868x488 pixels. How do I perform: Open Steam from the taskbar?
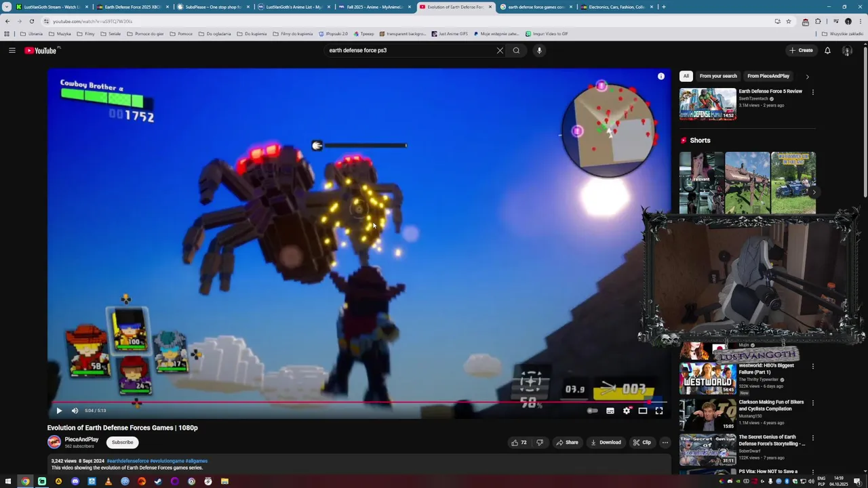(x=158, y=481)
